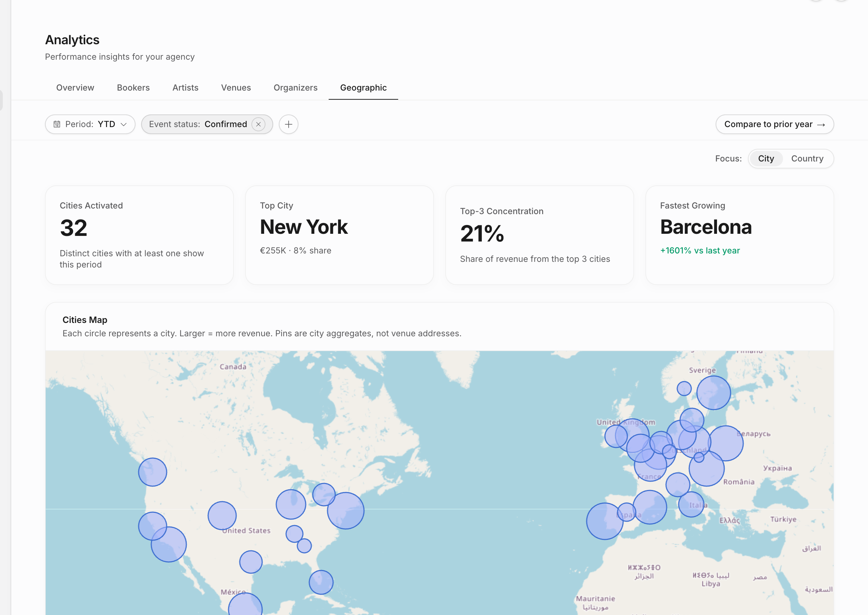This screenshot has height=615, width=868.
Task: Select the Chicago-area circle on map
Action: [290, 504]
